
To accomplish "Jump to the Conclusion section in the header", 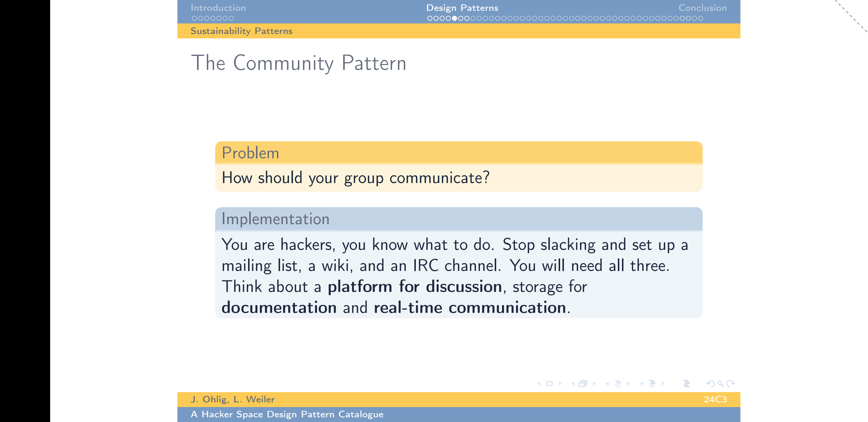I will coord(702,8).
